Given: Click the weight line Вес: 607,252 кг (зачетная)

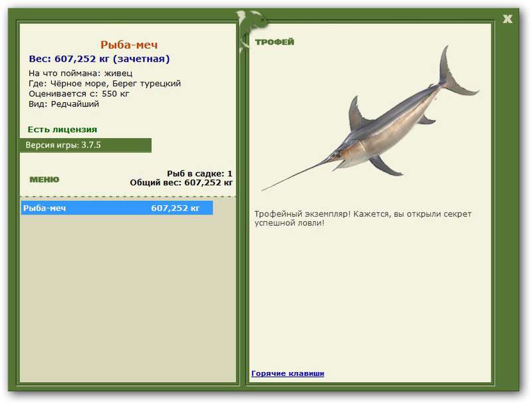Looking at the screenshot, I should (99, 58).
